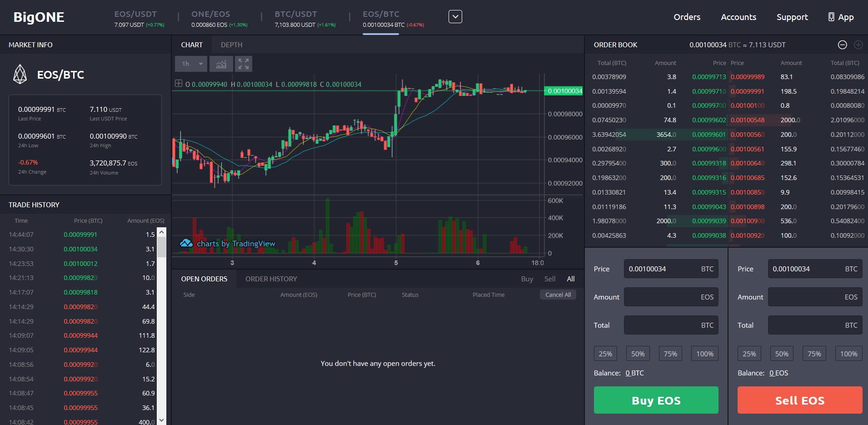868x425 pixels.
Task: Select ask price 0.00100548 in order book
Action: [748, 120]
